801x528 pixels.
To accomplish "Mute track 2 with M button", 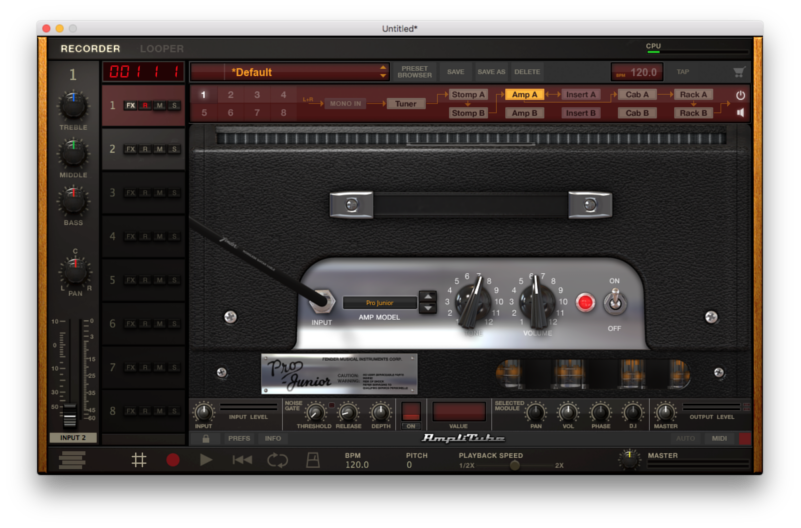I will pos(160,149).
